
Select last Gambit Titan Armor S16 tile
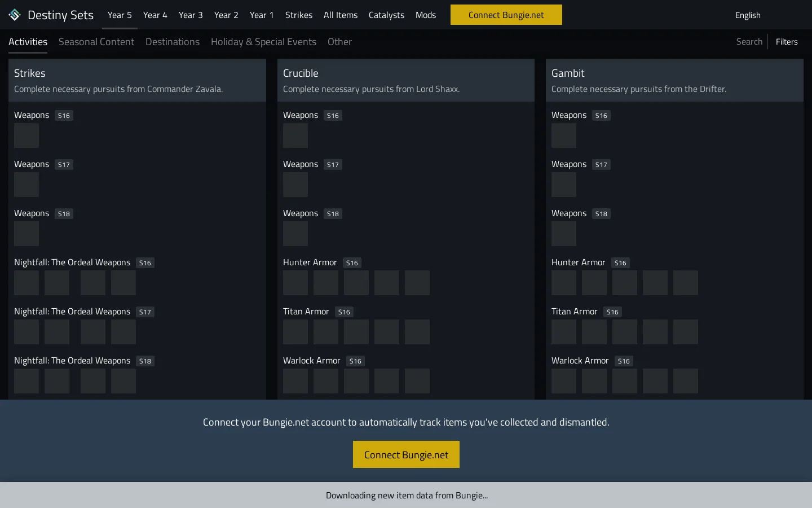686,332
